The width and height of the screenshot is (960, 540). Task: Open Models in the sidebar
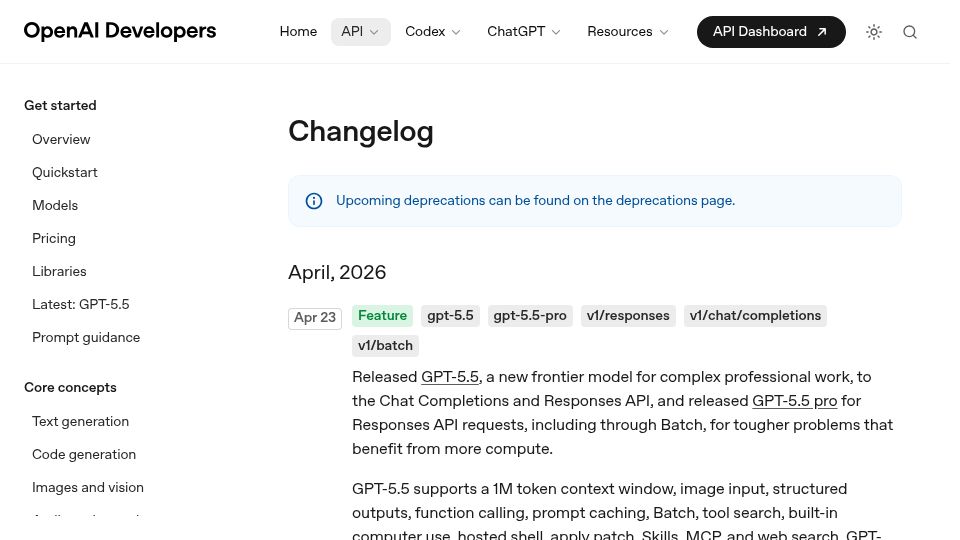(x=55, y=206)
